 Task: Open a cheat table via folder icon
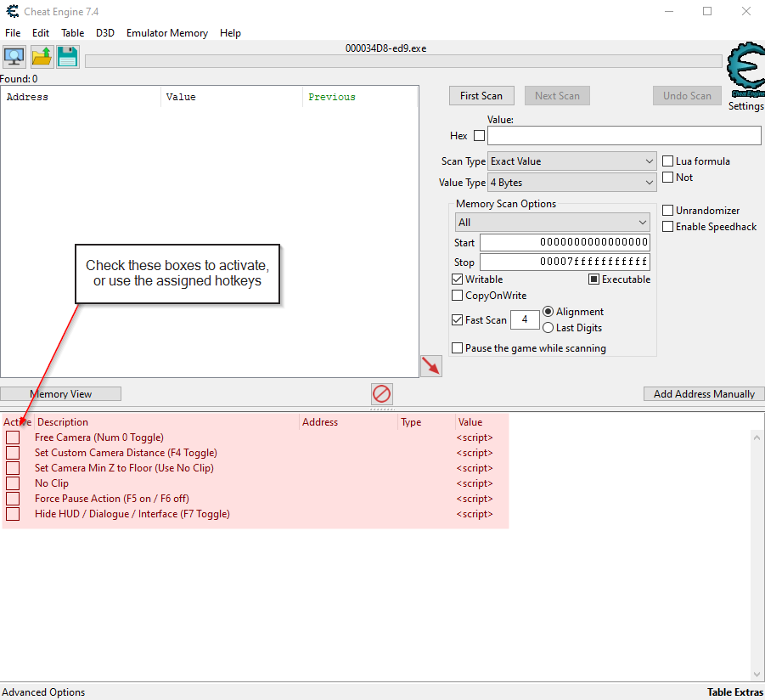[x=42, y=57]
